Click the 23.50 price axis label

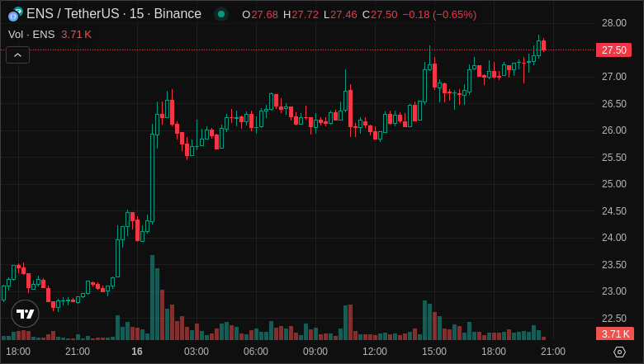click(614, 265)
